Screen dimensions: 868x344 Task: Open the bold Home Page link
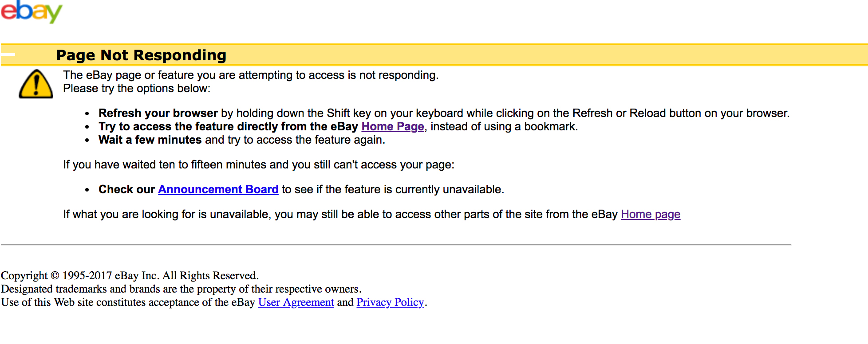coord(393,126)
